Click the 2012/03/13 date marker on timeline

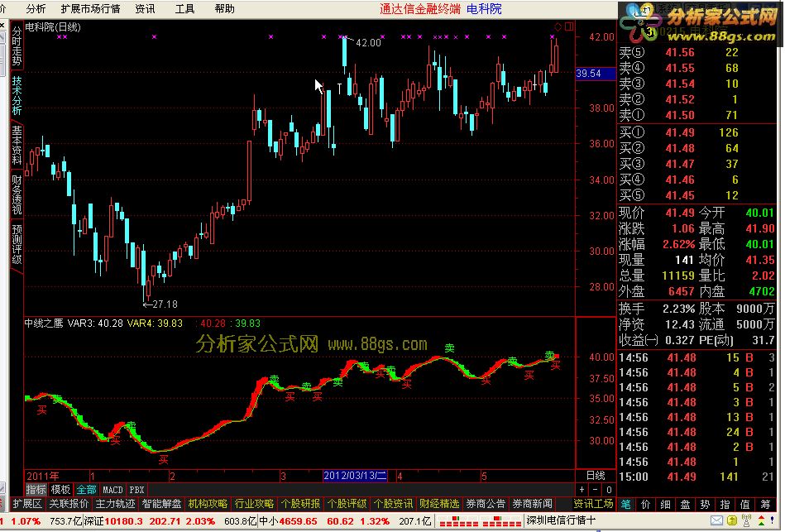point(356,476)
